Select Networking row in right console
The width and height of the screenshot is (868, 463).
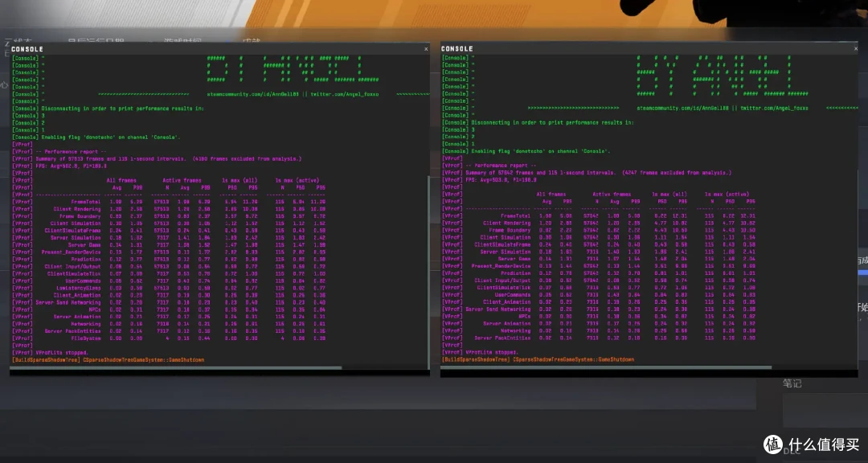(x=599, y=330)
